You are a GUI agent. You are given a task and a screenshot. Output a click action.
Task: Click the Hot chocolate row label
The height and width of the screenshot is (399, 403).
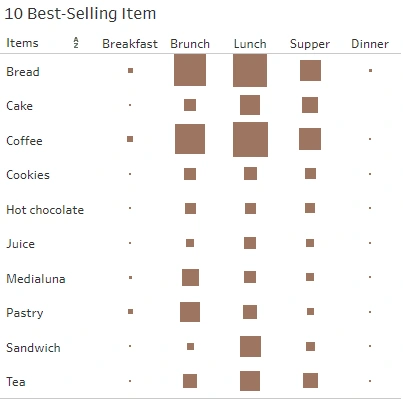pos(45,210)
